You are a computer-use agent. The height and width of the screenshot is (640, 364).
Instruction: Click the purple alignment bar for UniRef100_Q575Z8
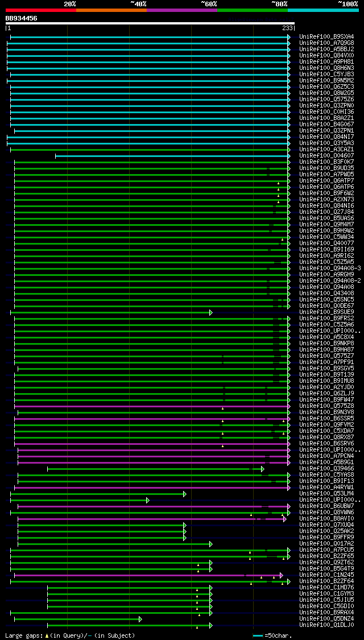(152, 406)
